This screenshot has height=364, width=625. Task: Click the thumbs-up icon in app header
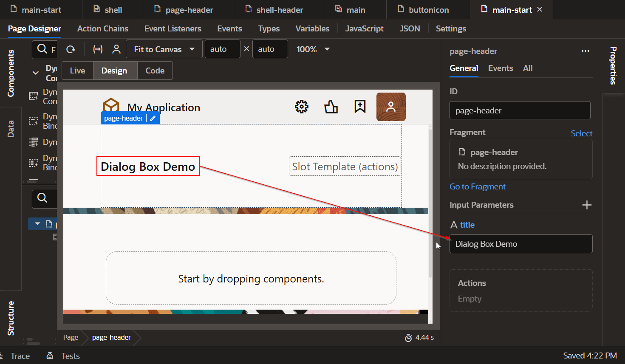[331, 107]
